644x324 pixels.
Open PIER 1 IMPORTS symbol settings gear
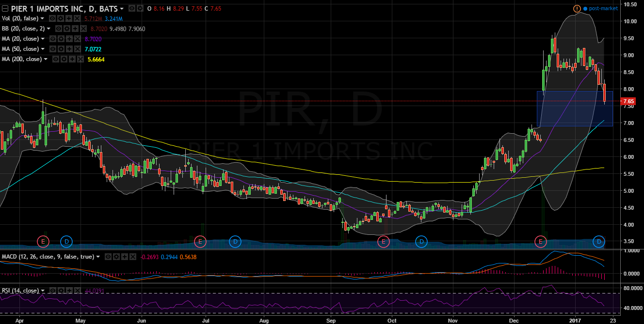139,9
